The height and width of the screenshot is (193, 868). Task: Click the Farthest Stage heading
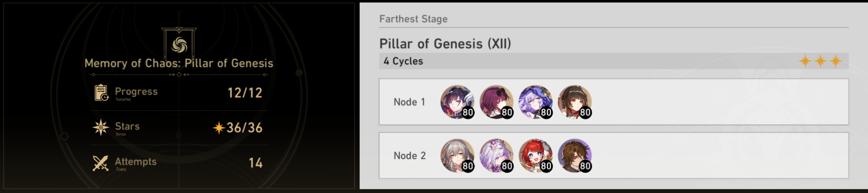click(x=413, y=19)
